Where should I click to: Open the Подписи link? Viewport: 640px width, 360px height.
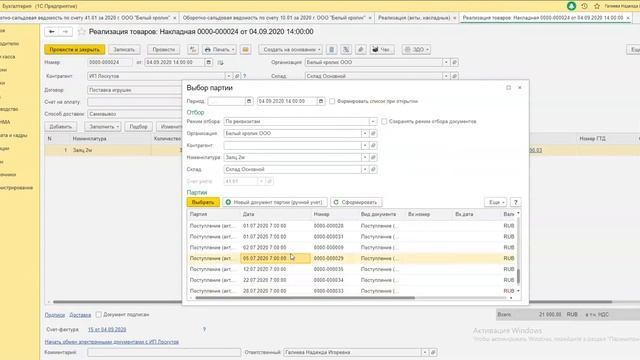pyautogui.click(x=55, y=315)
